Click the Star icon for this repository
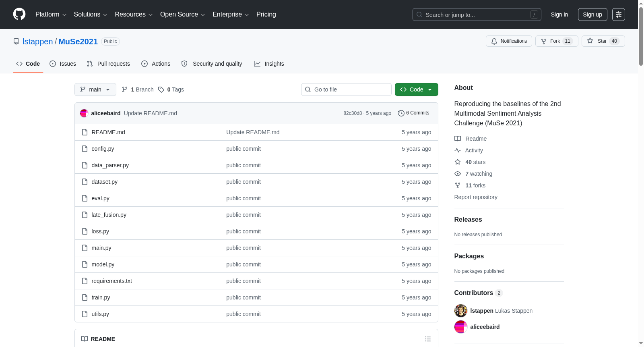644x347 pixels. point(590,41)
